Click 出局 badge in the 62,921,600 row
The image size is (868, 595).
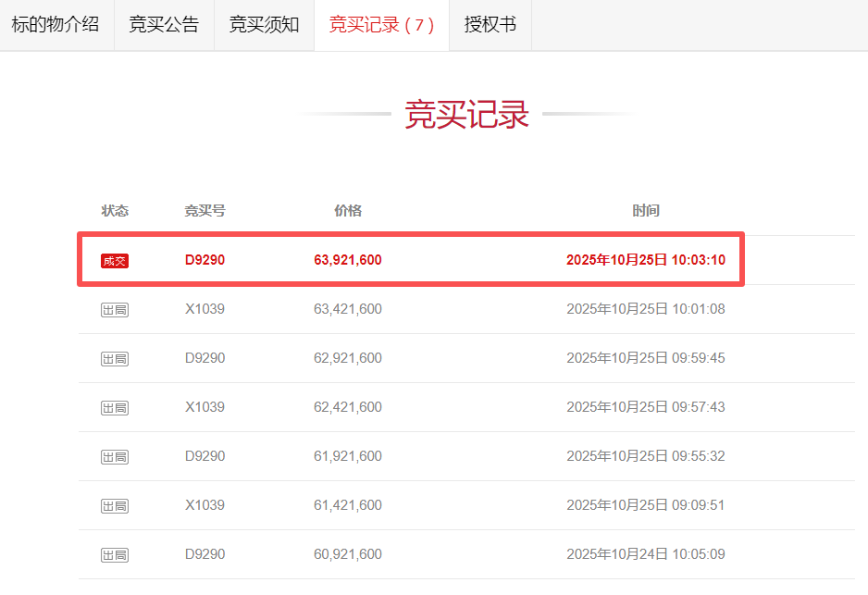115,359
